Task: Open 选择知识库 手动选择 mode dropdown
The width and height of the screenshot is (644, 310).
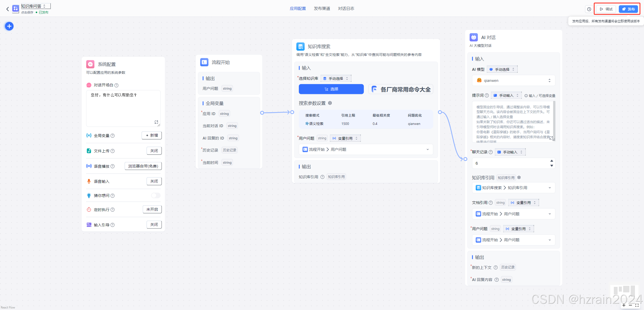Action: [x=336, y=79]
